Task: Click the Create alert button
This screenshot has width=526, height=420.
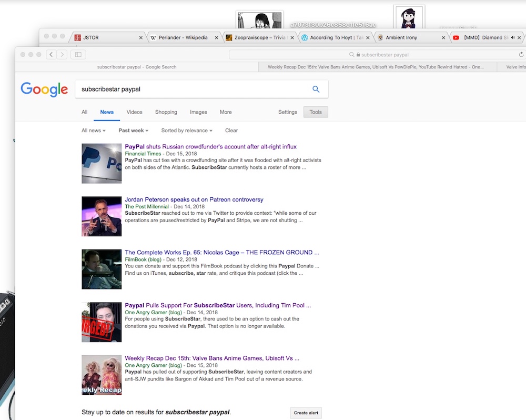Action: click(x=306, y=413)
